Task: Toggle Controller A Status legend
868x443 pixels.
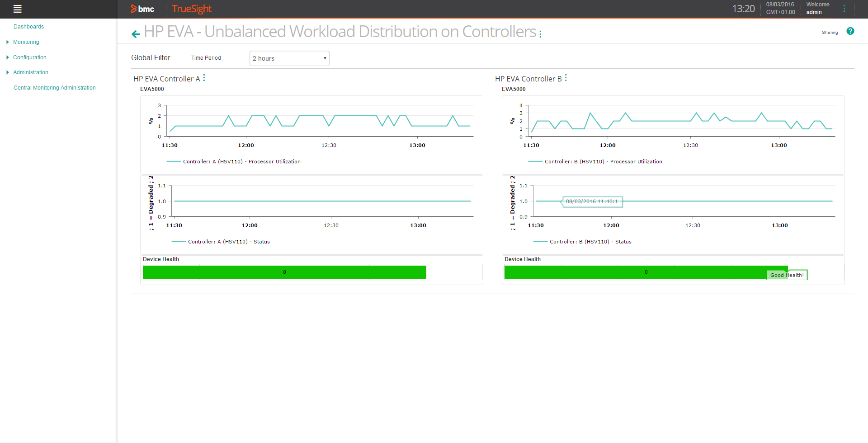Action: [221, 242]
